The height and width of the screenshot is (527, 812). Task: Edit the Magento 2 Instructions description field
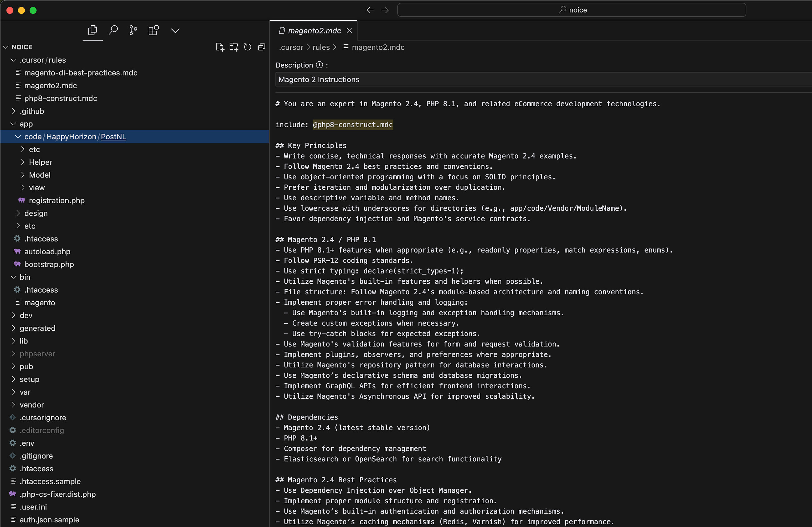[x=543, y=79]
